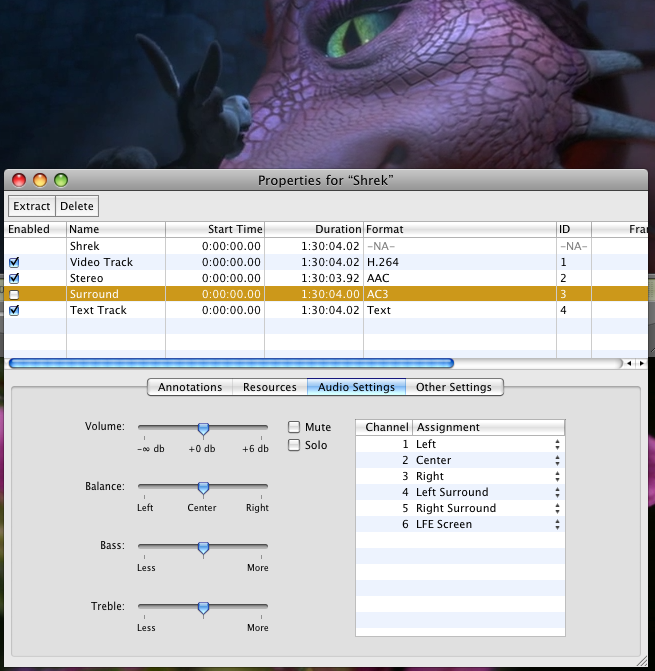Toggle the Mute checkbox
The width and height of the screenshot is (655, 671).
pyautogui.click(x=294, y=427)
